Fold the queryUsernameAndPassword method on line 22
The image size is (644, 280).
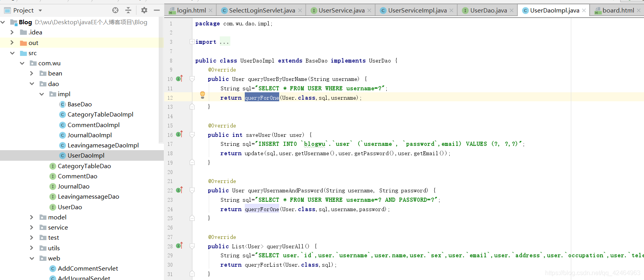[192, 190]
